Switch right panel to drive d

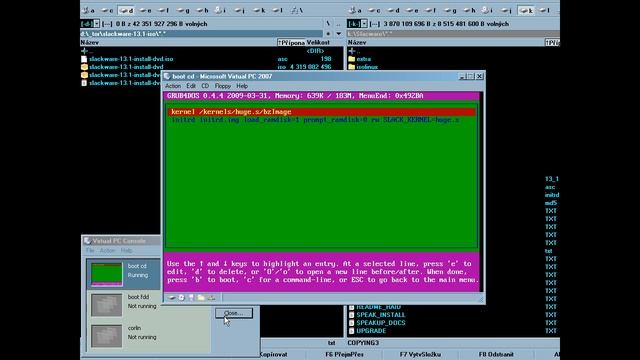click(393, 10)
